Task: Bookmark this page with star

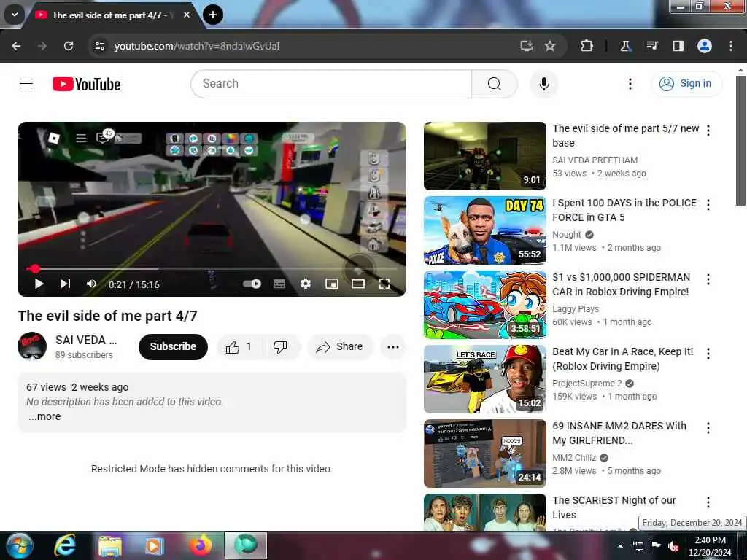Action: [550, 46]
